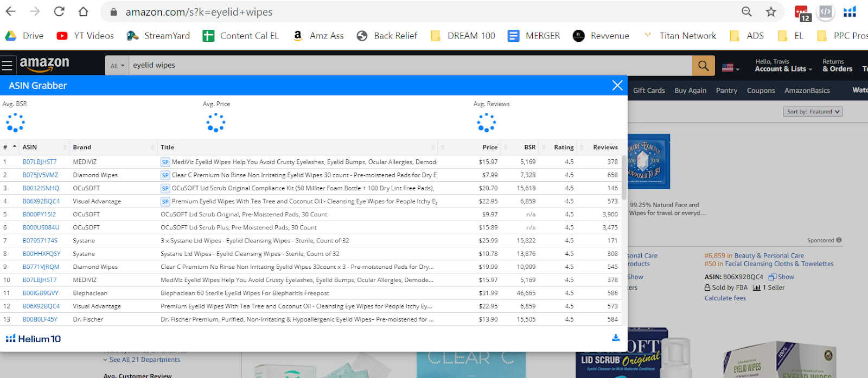Click the ASIN Grabber table scrollbar
Viewport: 868px width, 378px height.
click(x=624, y=179)
